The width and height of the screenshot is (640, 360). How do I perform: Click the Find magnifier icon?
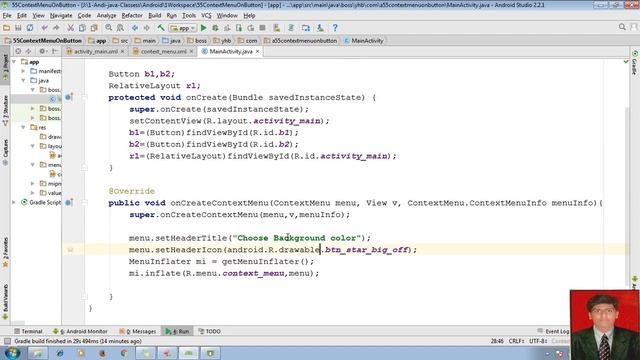[x=109, y=28]
